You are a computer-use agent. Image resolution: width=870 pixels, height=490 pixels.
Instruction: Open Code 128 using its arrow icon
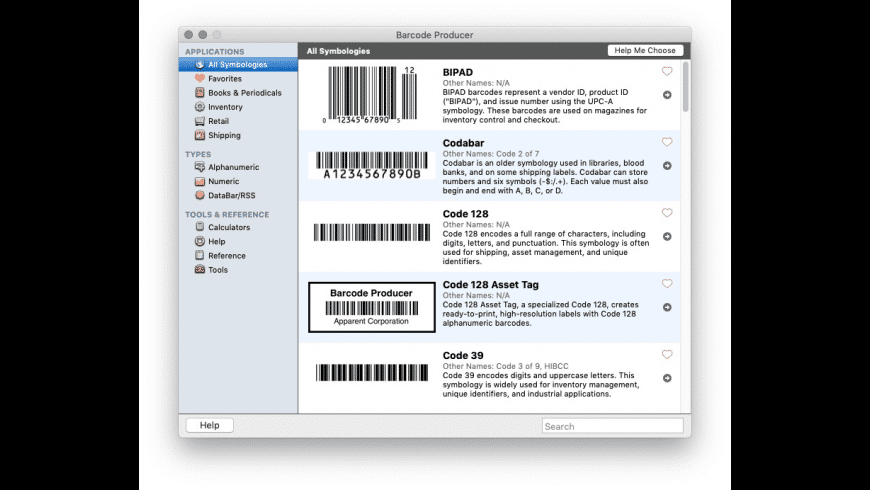point(667,236)
